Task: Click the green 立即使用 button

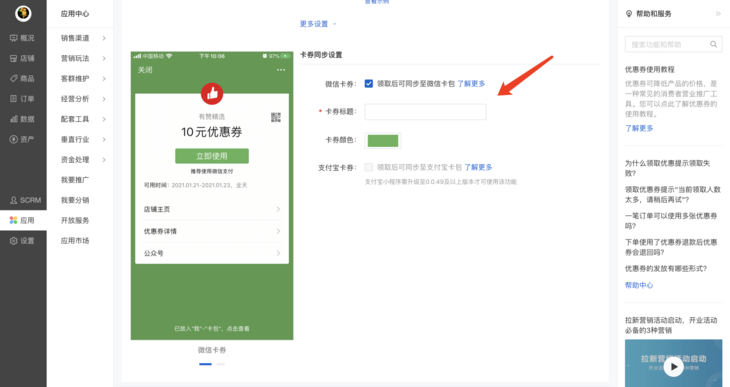Action: click(x=212, y=156)
